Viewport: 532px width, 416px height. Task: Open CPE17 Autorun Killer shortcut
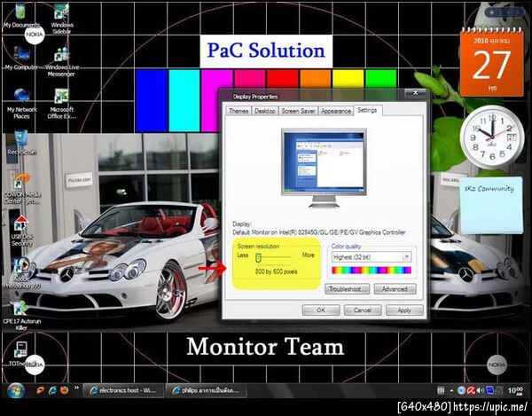(21, 316)
